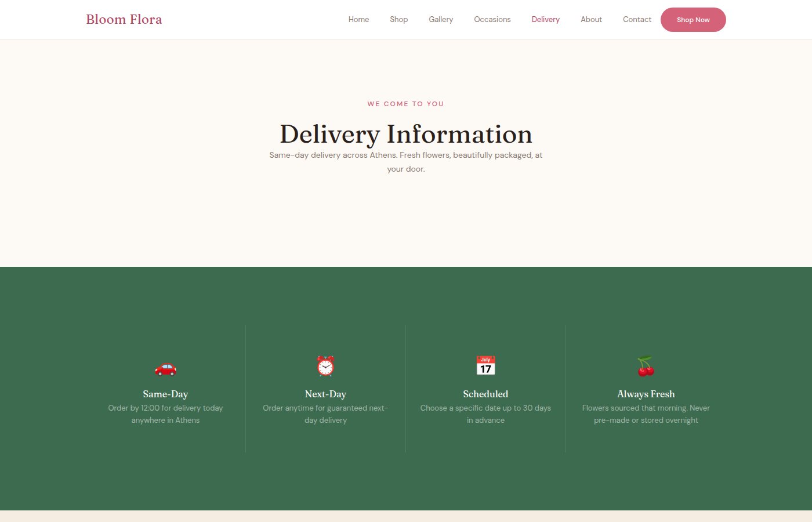This screenshot has width=812, height=522.
Task: Go to the Shop page
Action: coord(399,20)
